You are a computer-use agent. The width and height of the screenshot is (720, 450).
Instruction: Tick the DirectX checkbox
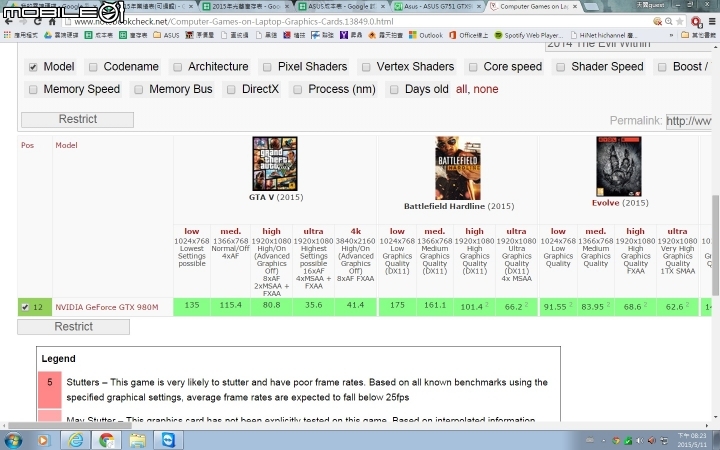tap(231, 90)
